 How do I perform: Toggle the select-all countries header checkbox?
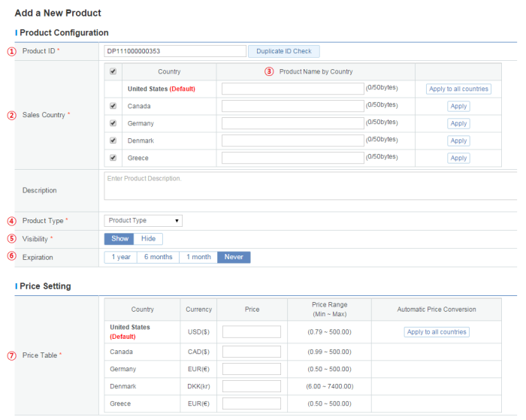click(x=113, y=71)
